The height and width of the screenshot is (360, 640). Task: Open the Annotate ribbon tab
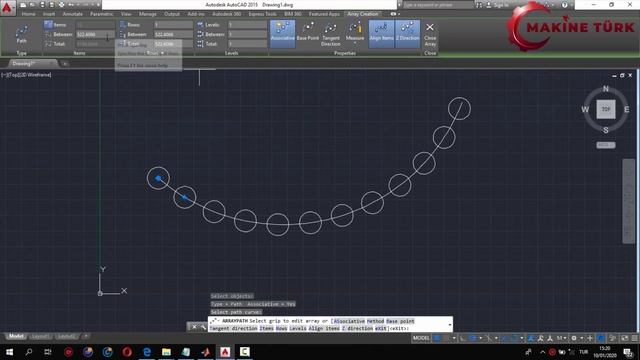72,14
